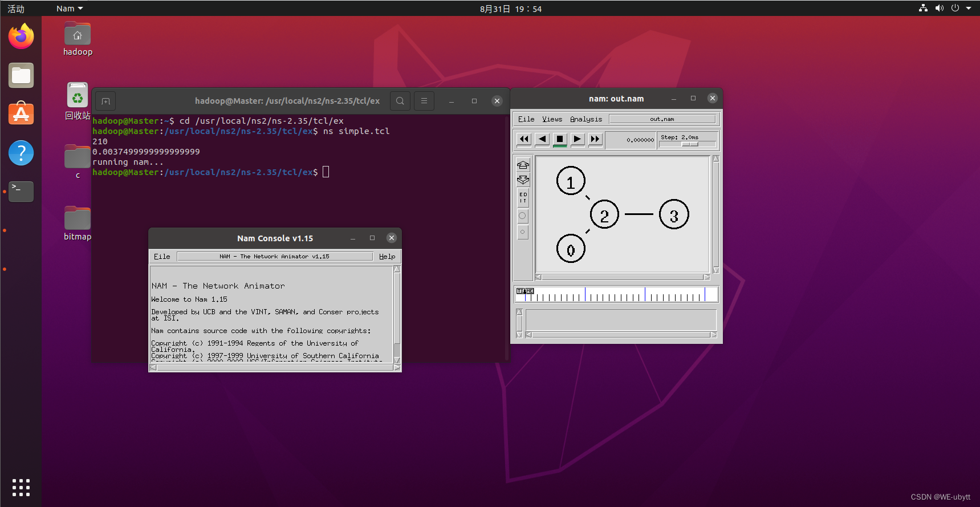
Task: Click the nam bottom pane horizontal scrollbar
Action: click(x=621, y=335)
